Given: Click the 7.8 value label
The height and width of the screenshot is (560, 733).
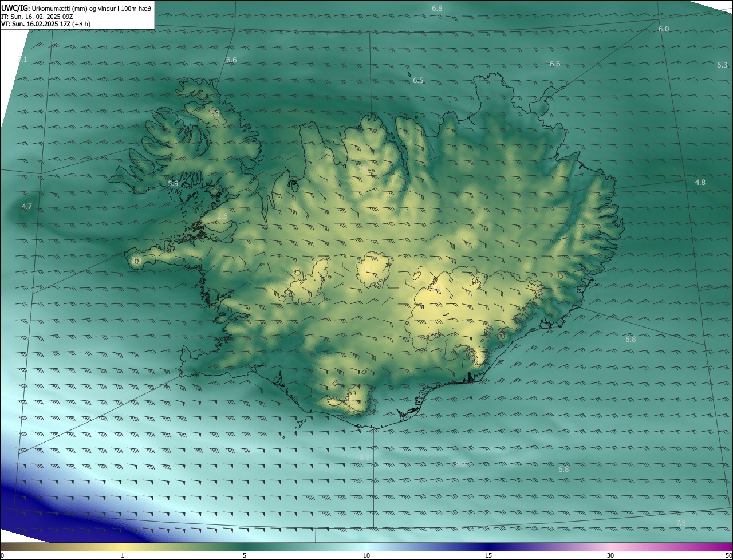Looking at the screenshot, I should click(681, 523).
